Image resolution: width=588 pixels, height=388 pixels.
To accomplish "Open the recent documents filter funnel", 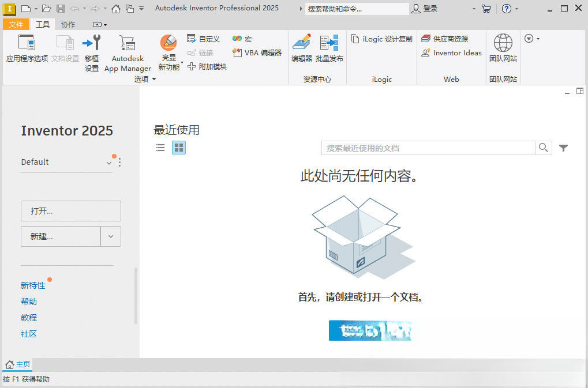I will coord(563,148).
